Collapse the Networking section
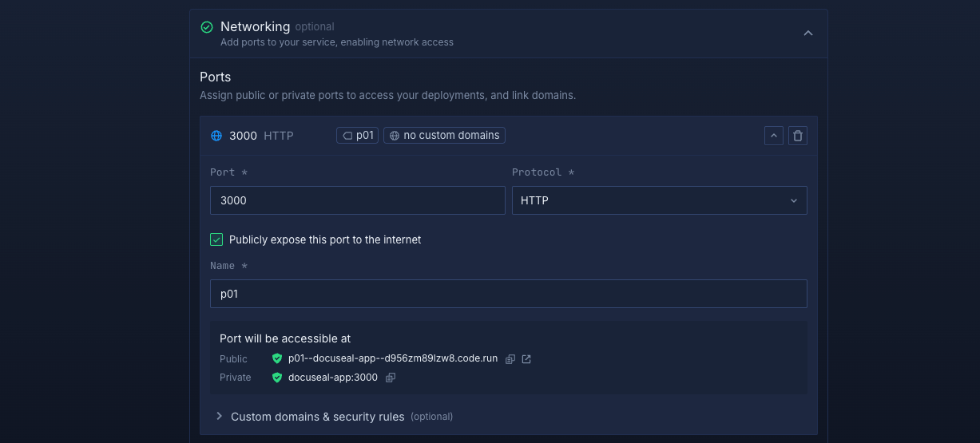Viewport: 980px width, 443px height. [807, 33]
